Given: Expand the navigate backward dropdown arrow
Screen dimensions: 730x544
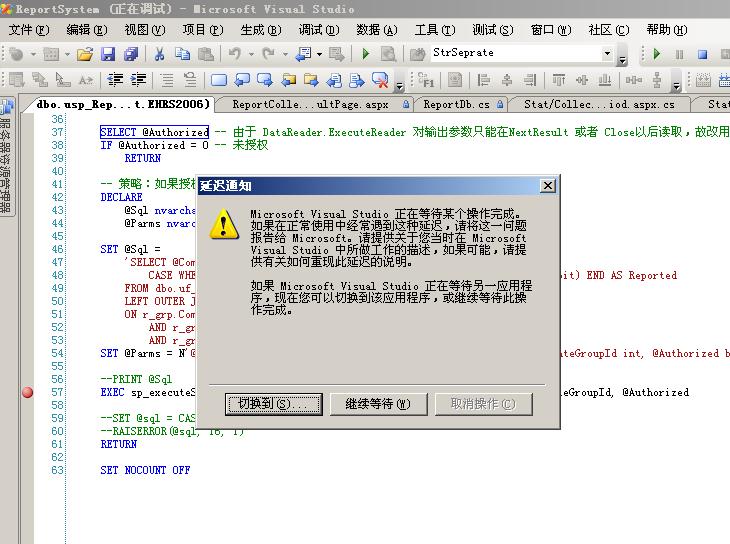Looking at the screenshot, I should [319, 54].
